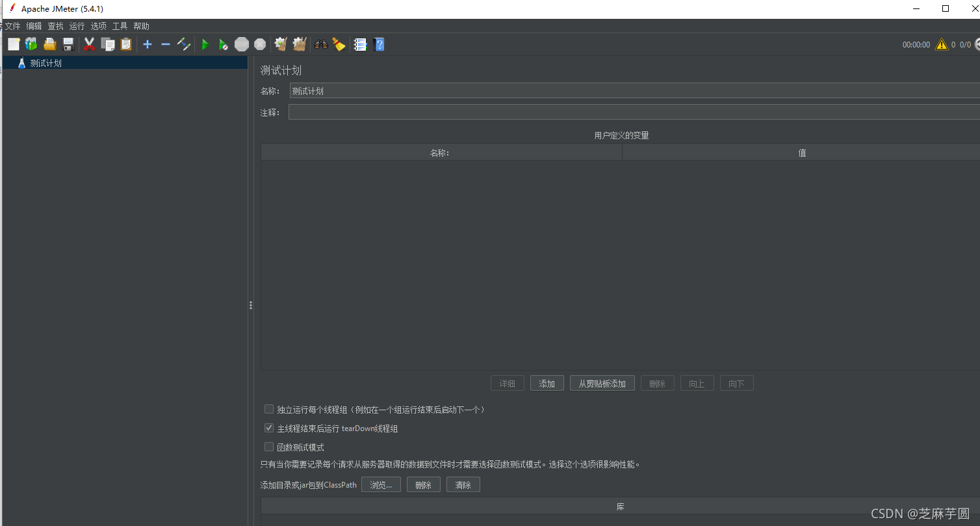Image resolution: width=980 pixels, height=526 pixels.
Task: Open 运行 menu
Action: pos(77,26)
